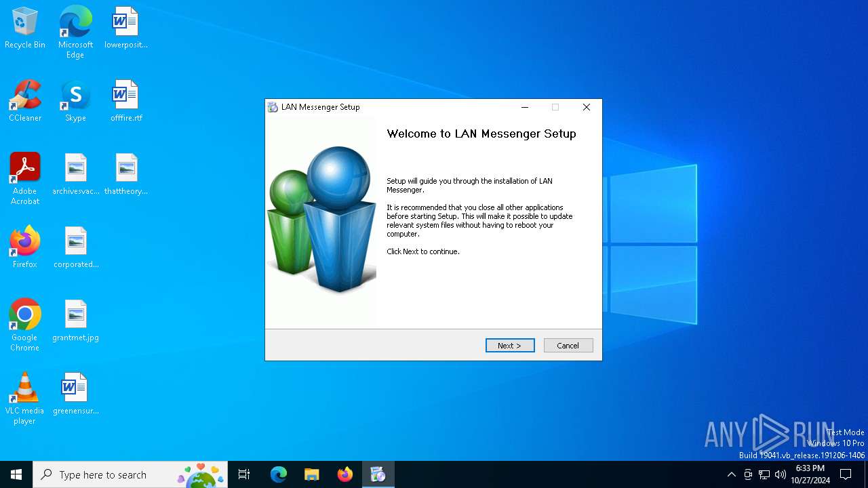Open the volume control tray icon
868x488 pixels.
coord(781,474)
